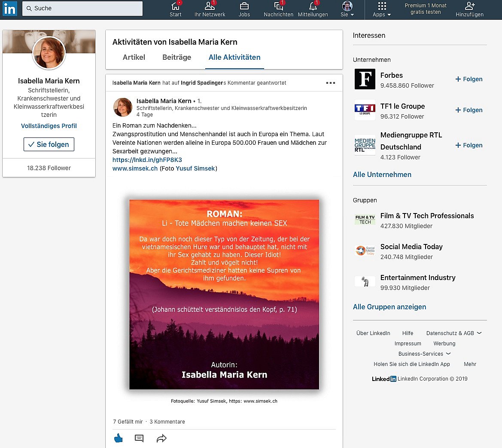The image size is (502, 448).
Task: Share the post with arrow icon
Action: pyautogui.click(x=161, y=438)
